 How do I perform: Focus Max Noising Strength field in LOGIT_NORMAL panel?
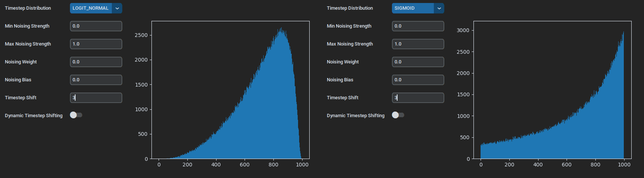coord(96,44)
